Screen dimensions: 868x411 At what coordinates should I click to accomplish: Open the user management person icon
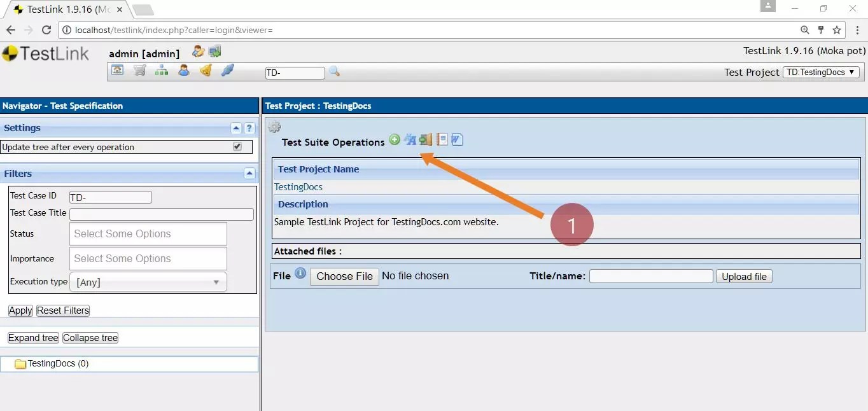[184, 71]
